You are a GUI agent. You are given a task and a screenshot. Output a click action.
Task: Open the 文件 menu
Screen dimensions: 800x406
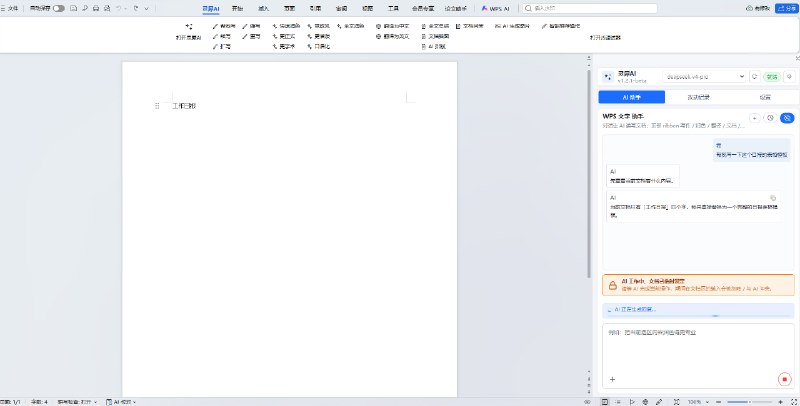coord(10,8)
